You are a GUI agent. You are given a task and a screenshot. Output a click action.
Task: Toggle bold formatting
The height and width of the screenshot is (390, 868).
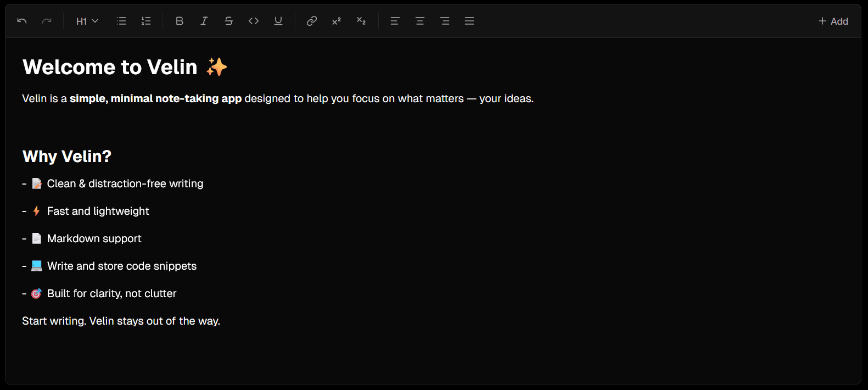click(180, 21)
